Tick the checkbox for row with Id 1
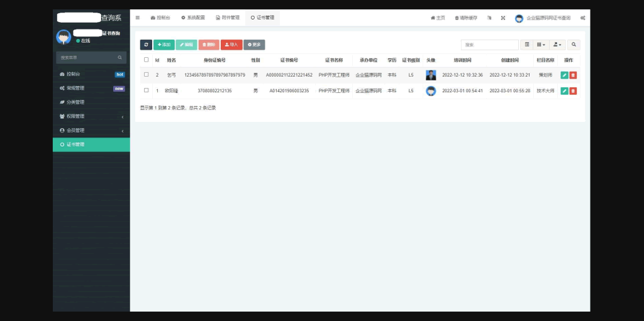Image resolution: width=644 pixels, height=321 pixels. pos(147,90)
